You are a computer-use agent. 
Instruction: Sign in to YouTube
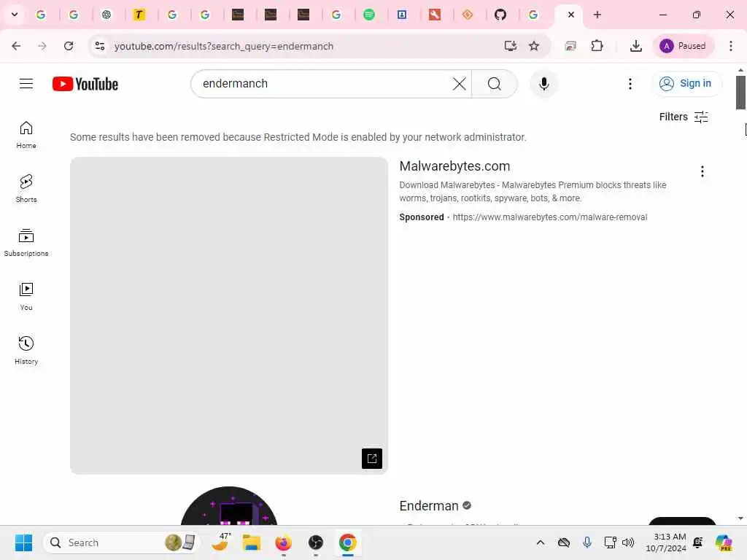[686, 83]
